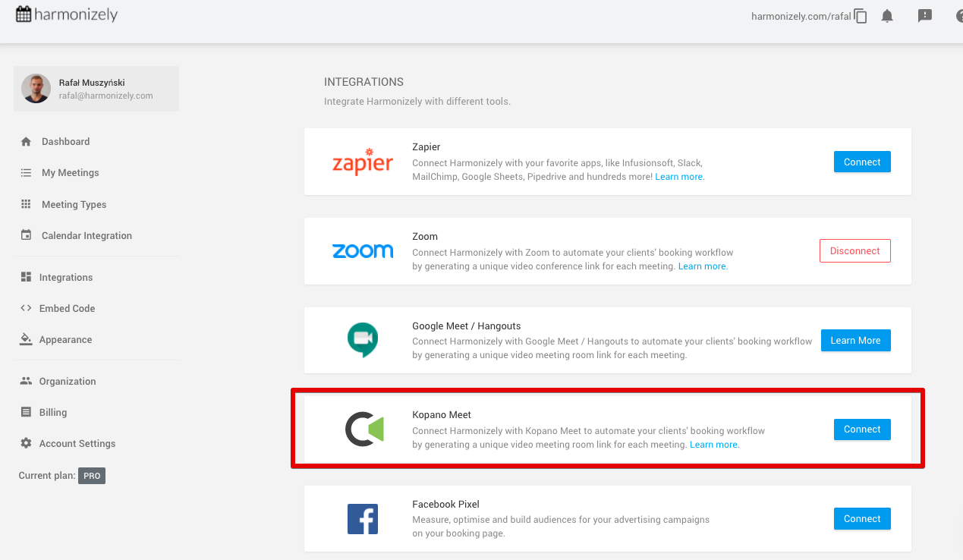Image resolution: width=963 pixels, height=560 pixels.
Task: Click the PRO plan badge
Action: point(92,476)
